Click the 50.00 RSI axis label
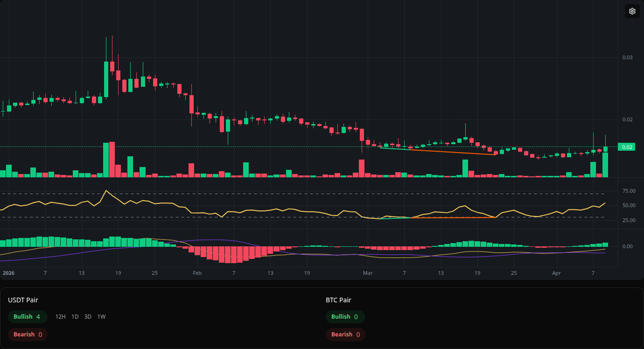This screenshot has height=349, width=644. (x=628, y=206)
